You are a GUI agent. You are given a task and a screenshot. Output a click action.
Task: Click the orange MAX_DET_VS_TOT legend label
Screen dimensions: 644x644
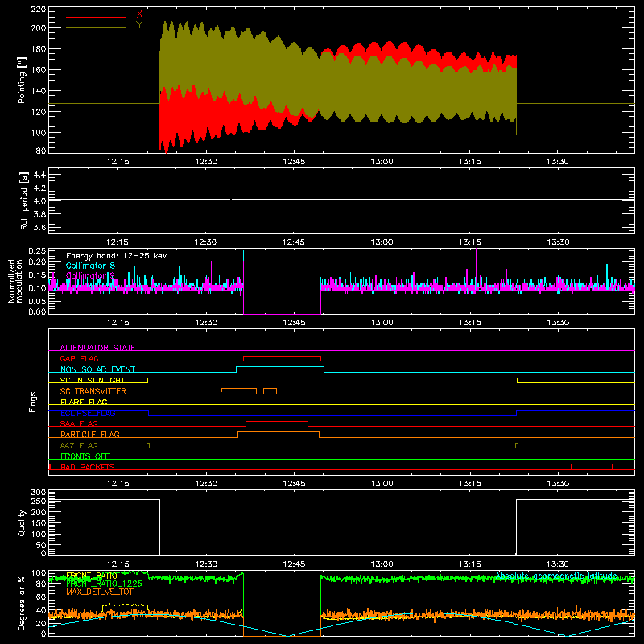[x=100, y=592]
